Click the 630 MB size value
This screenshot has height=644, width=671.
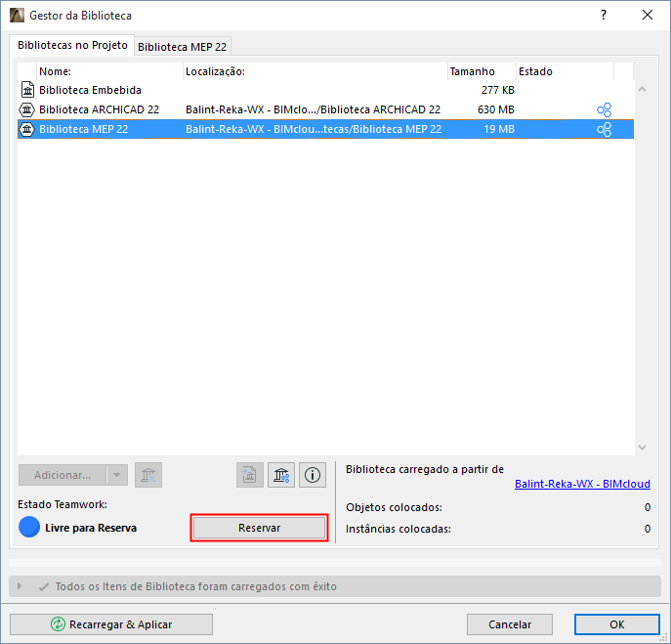click(496, 109)
